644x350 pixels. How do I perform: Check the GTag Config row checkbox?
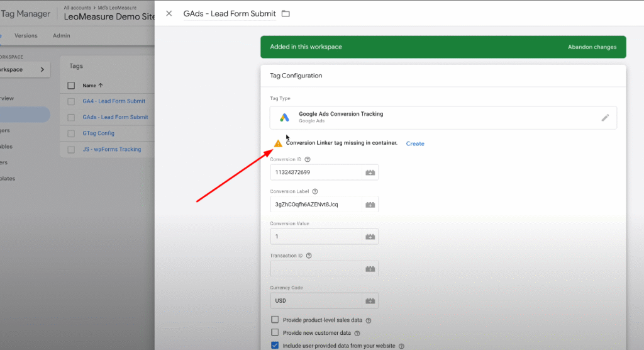point(71,133)
